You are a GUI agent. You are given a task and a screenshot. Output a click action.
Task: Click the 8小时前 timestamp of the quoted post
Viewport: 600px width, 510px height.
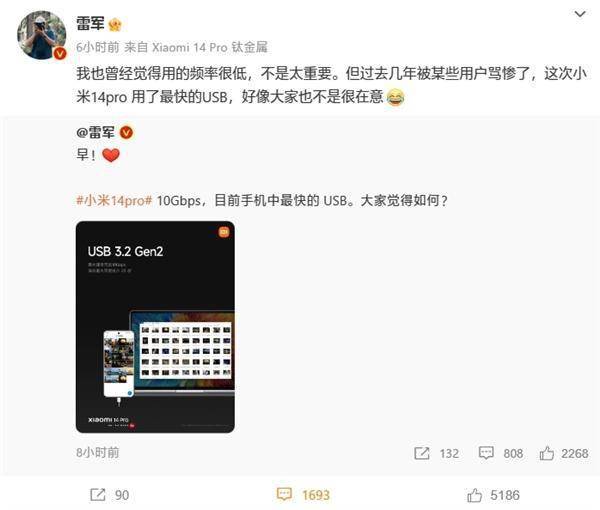tap(98, 453)
